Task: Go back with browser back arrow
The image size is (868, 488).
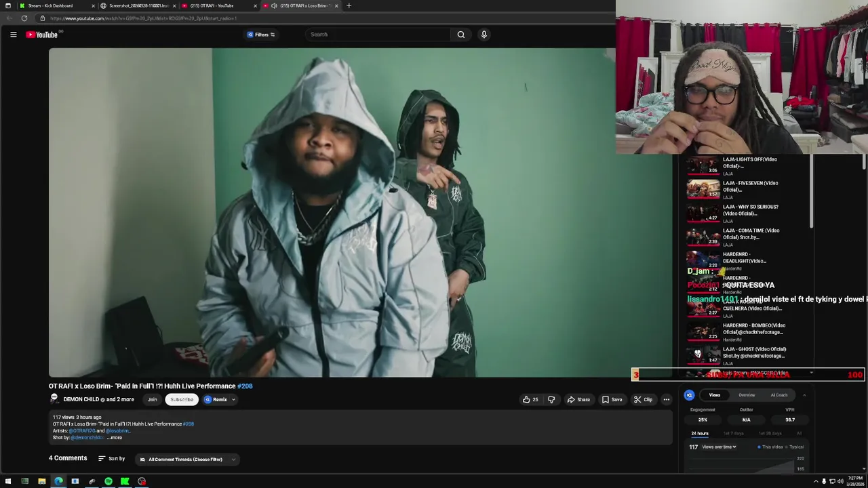Action: [x=9, y=18]
